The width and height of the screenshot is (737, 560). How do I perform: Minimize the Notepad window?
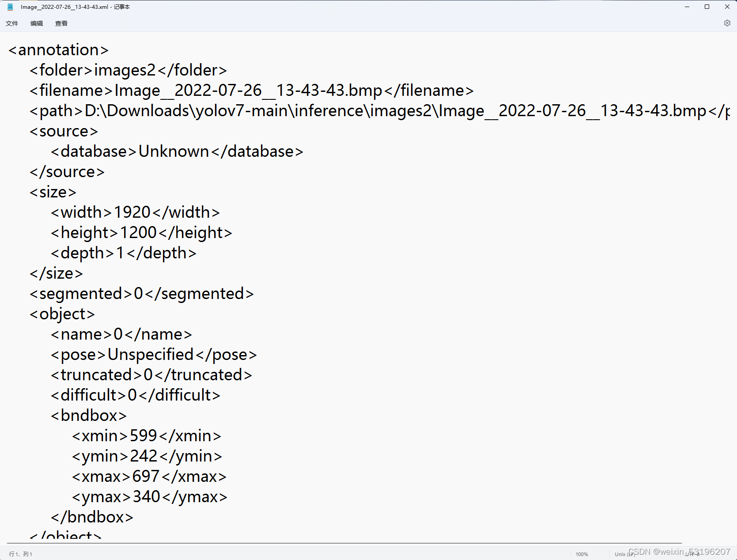pos(687,7)
